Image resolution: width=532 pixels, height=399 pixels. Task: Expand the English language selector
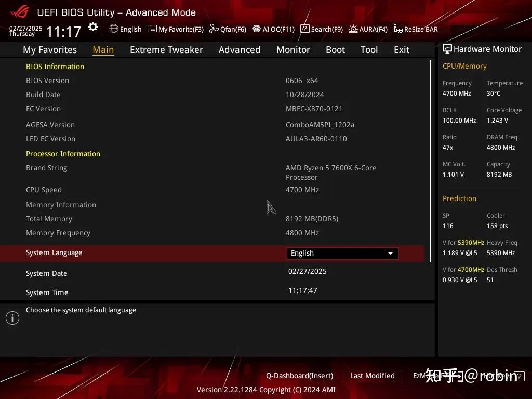[x=390, y=253]
